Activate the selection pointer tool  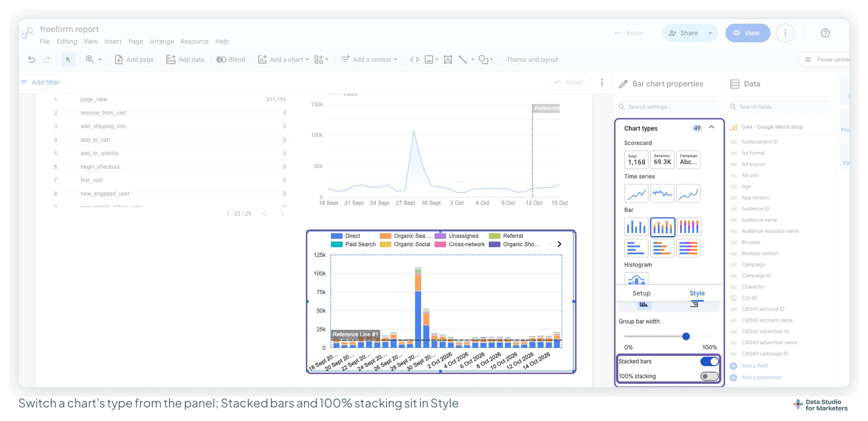(x=68, y=59)
